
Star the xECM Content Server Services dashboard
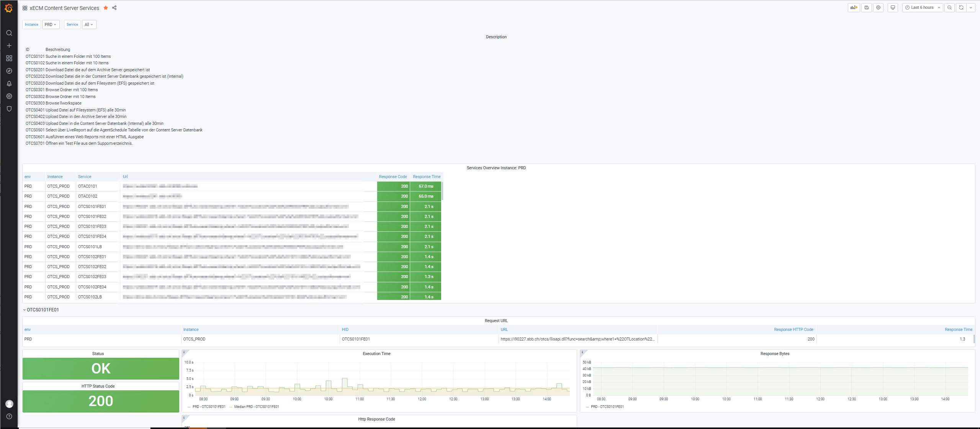(x=106, y=8)
